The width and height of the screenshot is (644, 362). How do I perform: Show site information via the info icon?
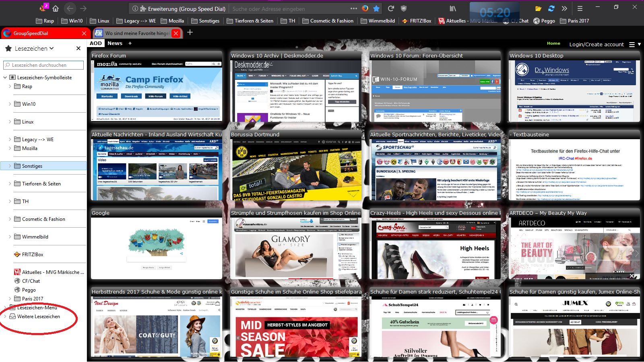(x=135, y=8)
